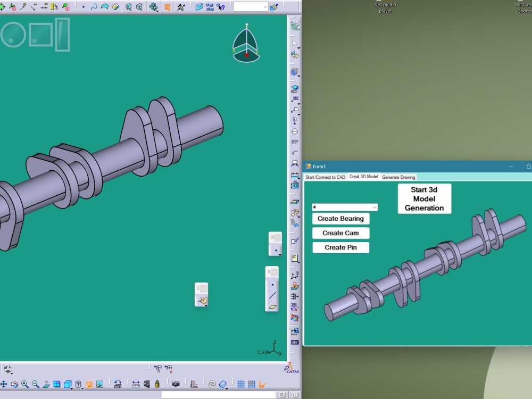The image size is (532, 399).
Task: Click the orange Hide/Show icon
Action: [89, 384]
